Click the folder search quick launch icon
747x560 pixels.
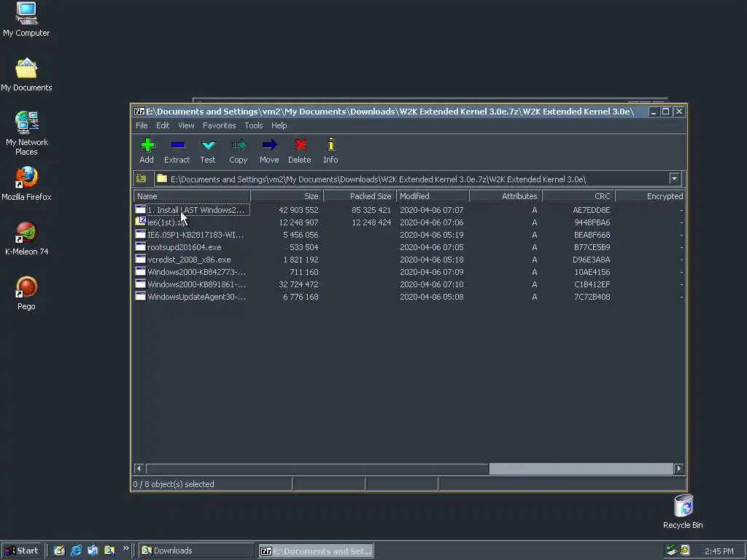109,551
